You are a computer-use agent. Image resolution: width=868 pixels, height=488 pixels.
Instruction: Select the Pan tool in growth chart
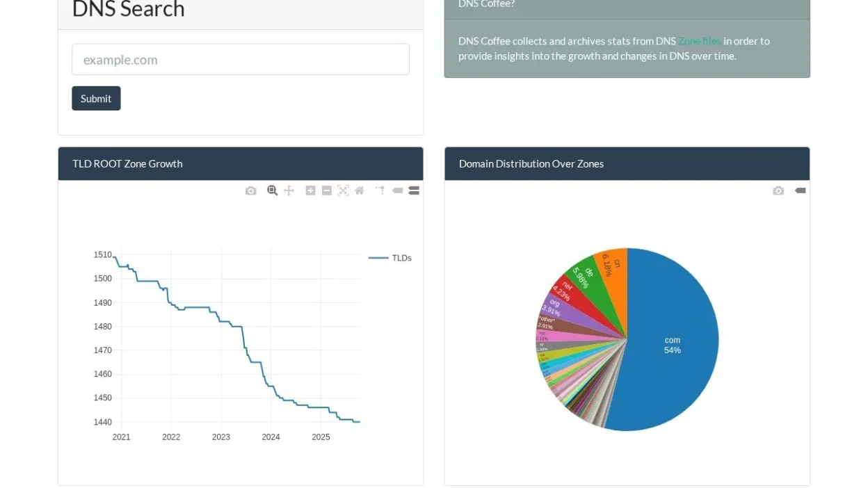(289, 190)
